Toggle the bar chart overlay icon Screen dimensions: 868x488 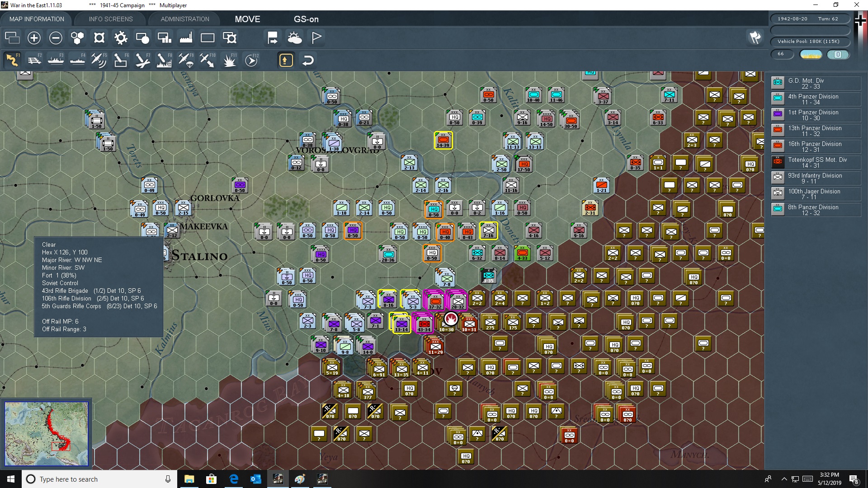164,38
